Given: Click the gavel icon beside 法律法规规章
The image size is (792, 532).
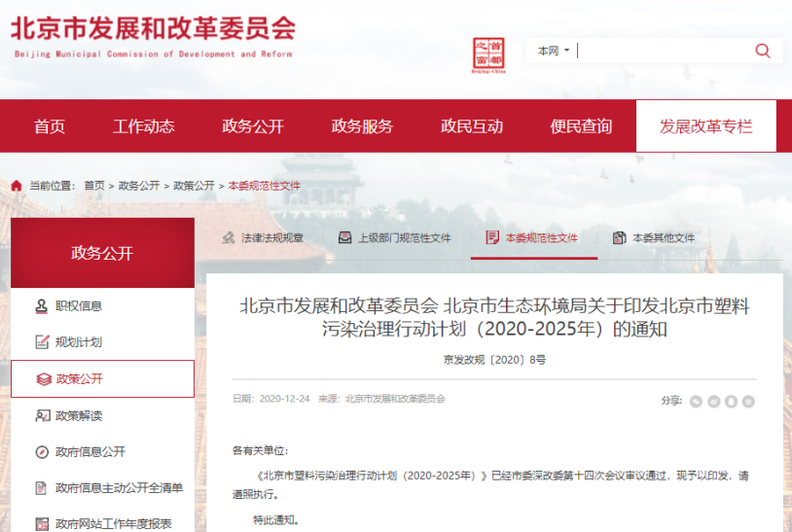Looking at the screenshot, I should 229,237.
